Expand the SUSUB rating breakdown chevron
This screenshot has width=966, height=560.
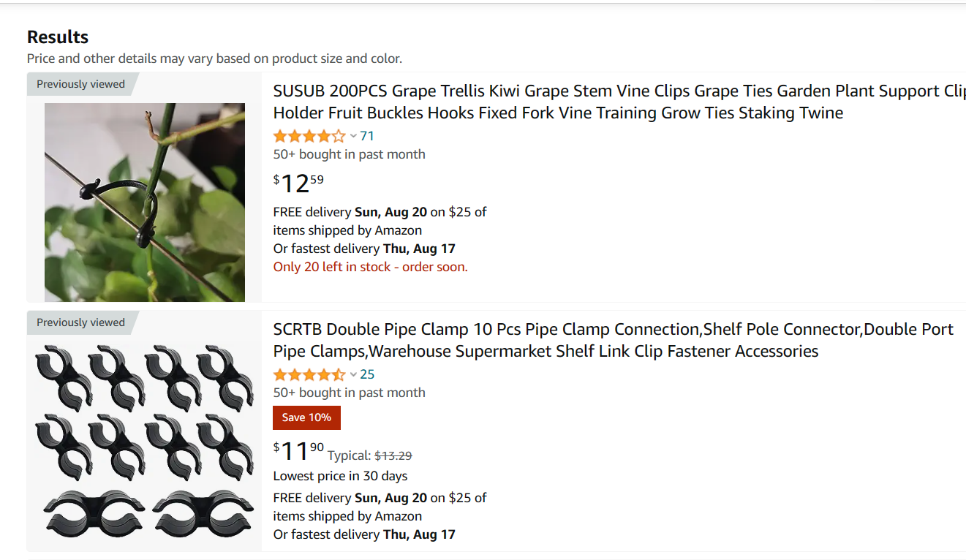click(x=353, y=136)
